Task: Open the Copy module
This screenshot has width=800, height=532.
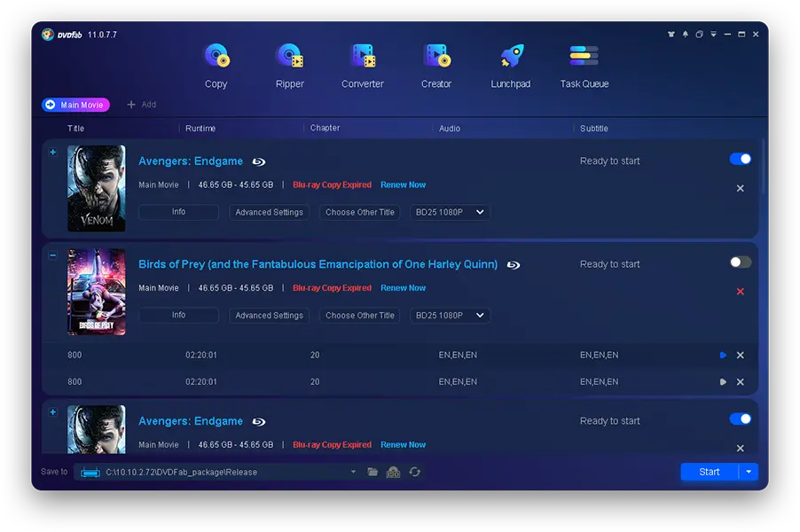Action: click(216, 66)
